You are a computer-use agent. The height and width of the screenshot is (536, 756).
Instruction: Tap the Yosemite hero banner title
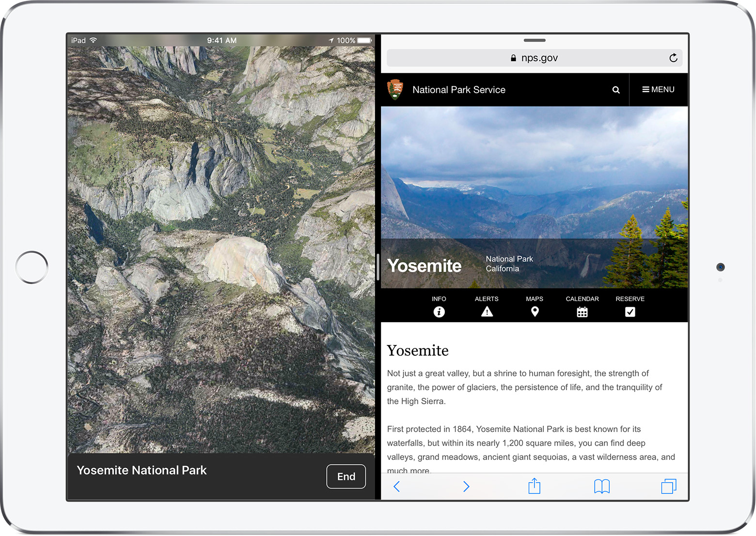(424, 266)
